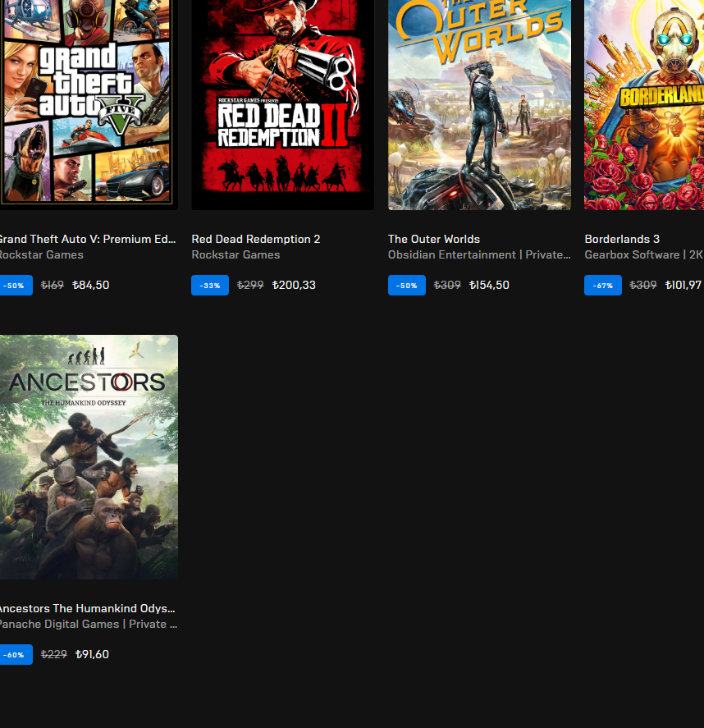
Task: Click Grand Theft Auto V: Premium Edition title
Action: click(88, 239)
